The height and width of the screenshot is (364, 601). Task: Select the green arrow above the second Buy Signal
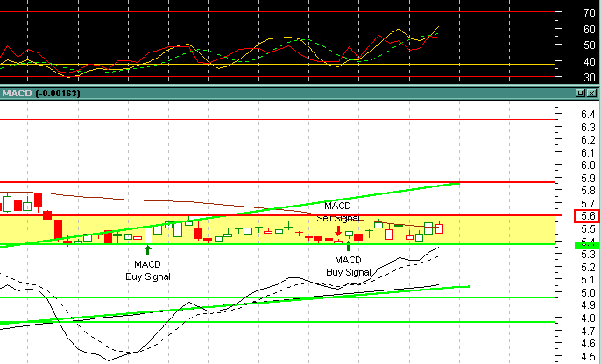(348, 246)
